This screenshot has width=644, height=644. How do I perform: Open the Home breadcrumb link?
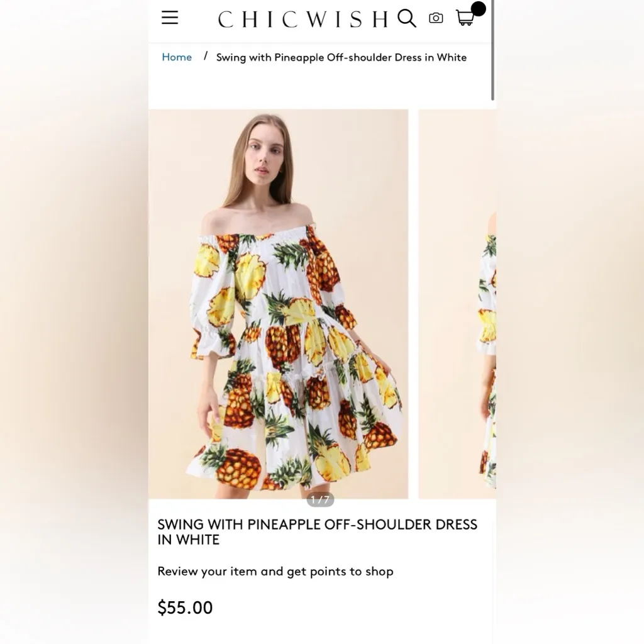[176, 57]
